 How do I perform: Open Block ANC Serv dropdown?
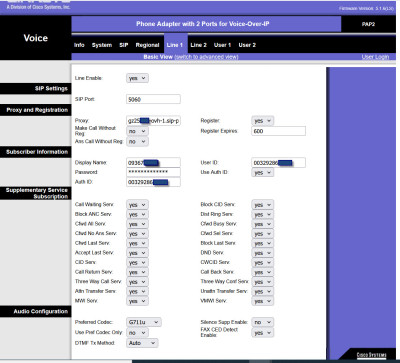click(137, 214)
